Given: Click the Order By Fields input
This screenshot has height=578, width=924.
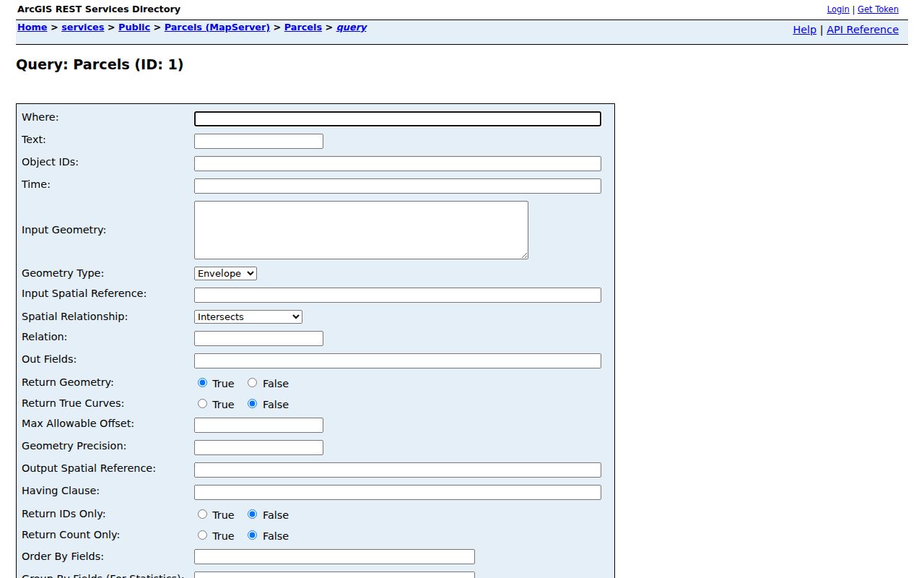Looking at the screenshot, I should click(334, 556).
